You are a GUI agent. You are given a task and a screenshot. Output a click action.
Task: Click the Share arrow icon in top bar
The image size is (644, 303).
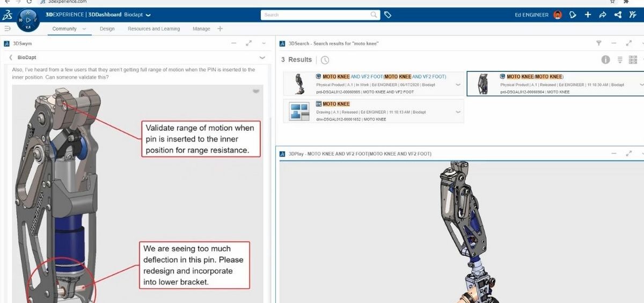pyautogui.click(x=603, y=15)
